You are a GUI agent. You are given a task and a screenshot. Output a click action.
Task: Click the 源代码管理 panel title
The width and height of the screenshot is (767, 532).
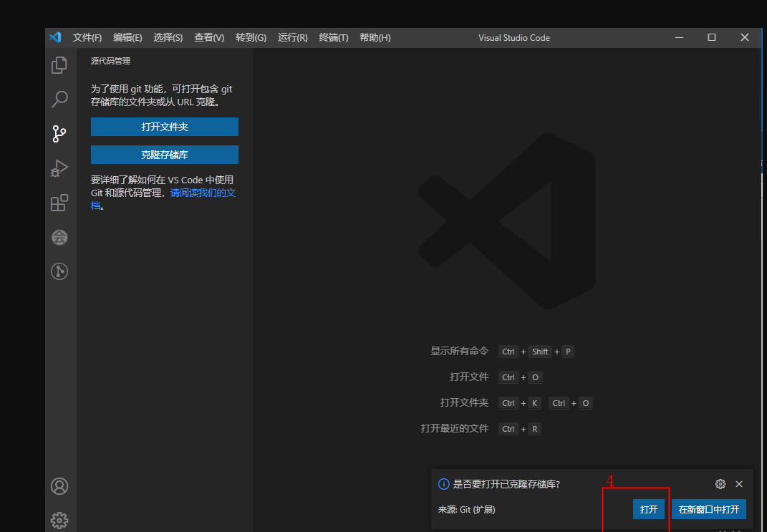point(110,61)
